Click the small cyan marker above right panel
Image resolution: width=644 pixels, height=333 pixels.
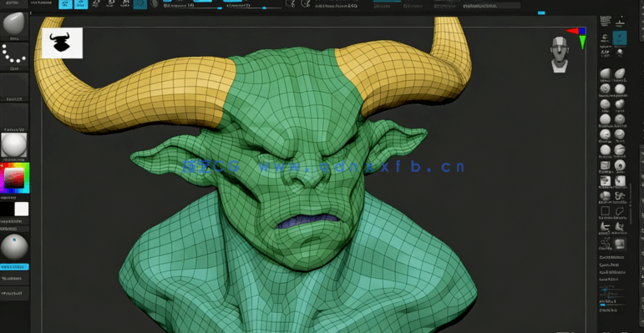[541, 13]
